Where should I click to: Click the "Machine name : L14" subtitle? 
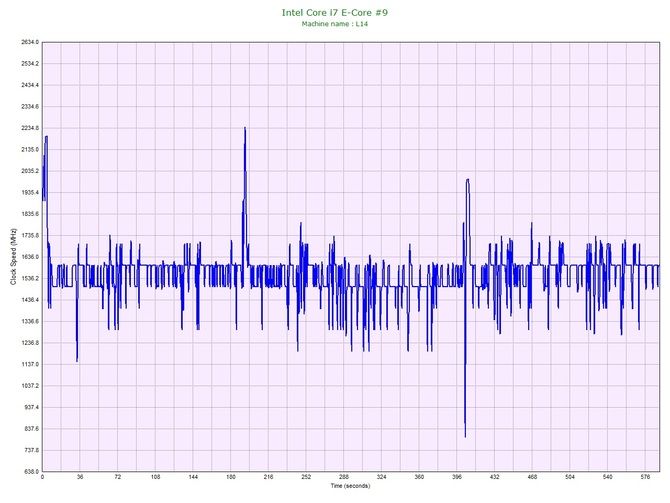[x=335, y=24]
